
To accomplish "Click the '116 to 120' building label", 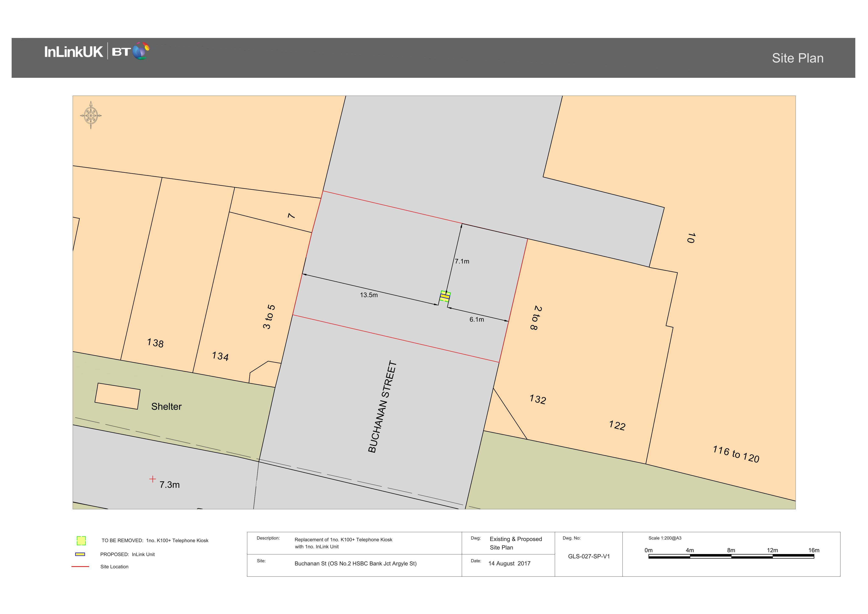I will tap(736, 454).
